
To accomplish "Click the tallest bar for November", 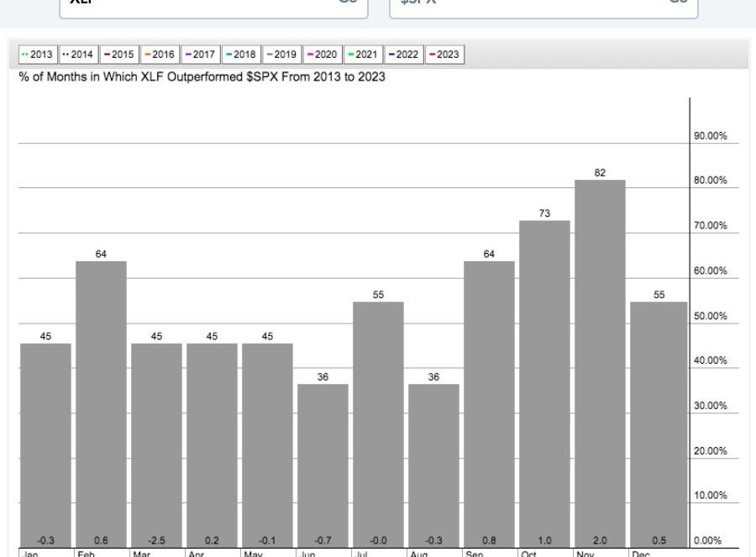I will click(601, 364).
